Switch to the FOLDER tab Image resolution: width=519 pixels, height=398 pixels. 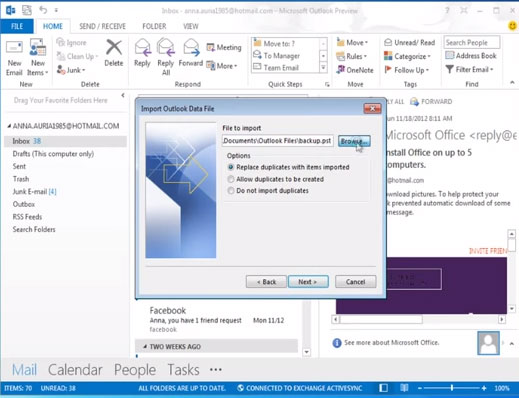(x=154, y=26)
